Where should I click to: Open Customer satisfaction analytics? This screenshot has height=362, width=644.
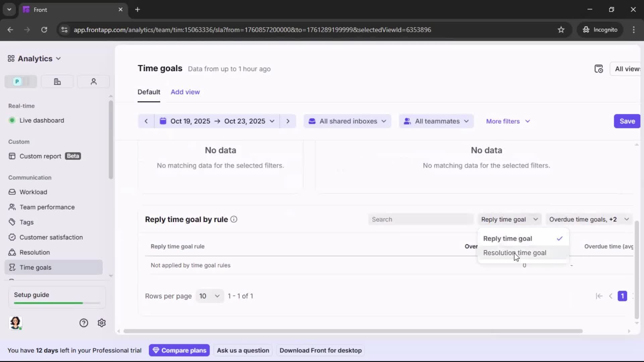pyautogui.click(x=51, y=237)
